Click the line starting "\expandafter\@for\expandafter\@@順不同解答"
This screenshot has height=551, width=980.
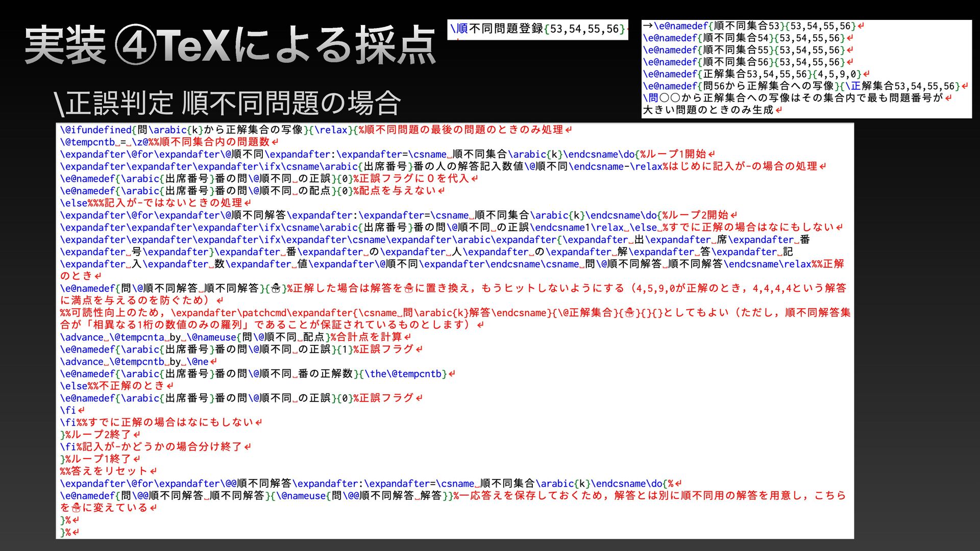[x=371, y=484]
